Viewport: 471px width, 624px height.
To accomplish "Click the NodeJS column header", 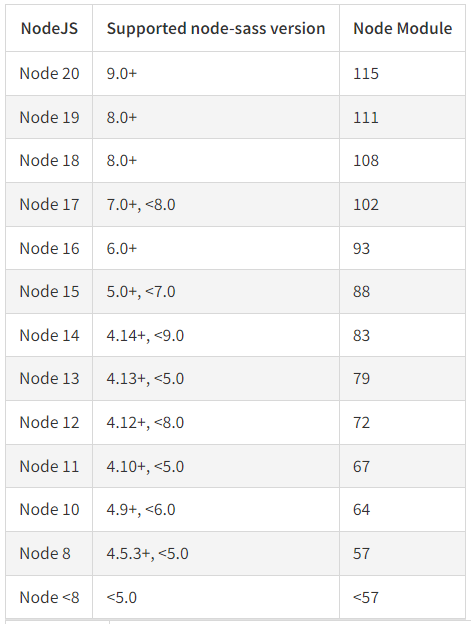I will tap(49, 29).
